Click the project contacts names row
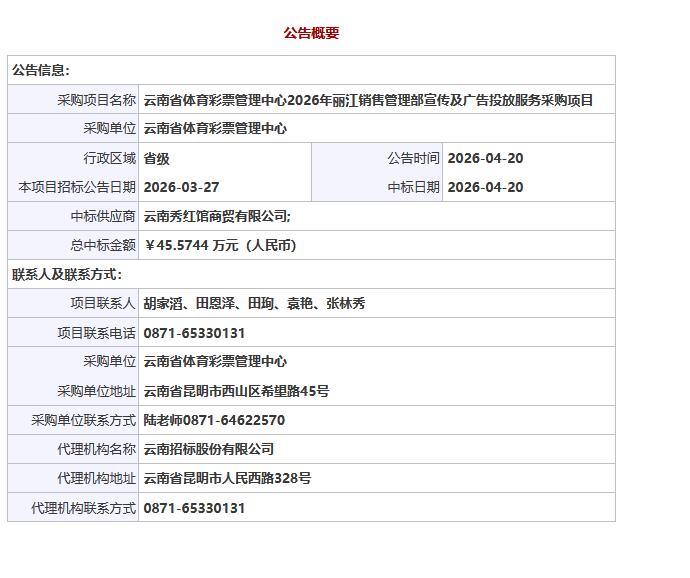Viewport: 690px width, 578px height. click(254, 303)
